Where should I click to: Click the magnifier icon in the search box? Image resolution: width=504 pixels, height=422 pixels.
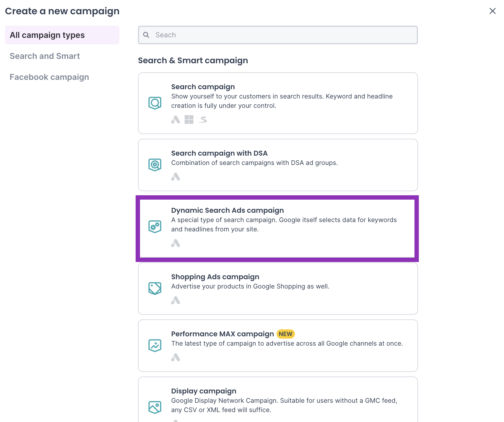pos(146,35)
